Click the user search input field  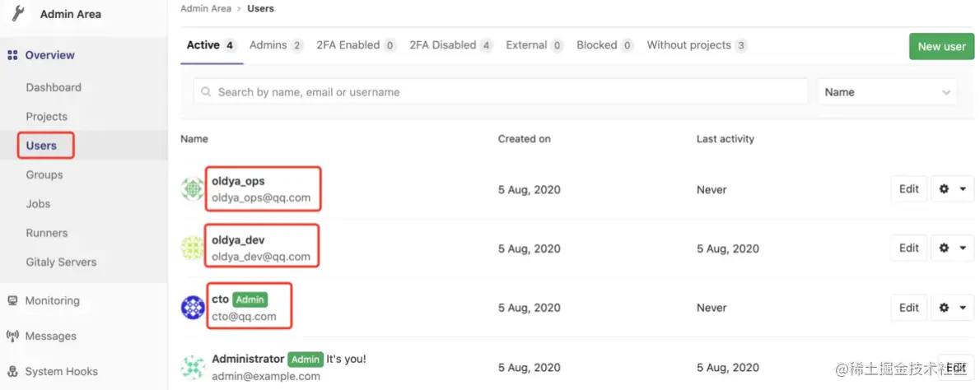tap(500, 92)
